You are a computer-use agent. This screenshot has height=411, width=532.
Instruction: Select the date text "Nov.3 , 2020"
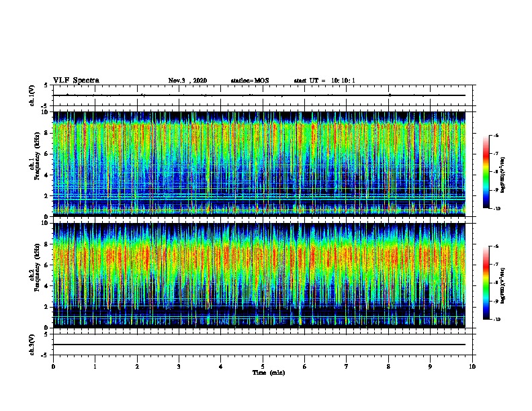click(187, 81)
